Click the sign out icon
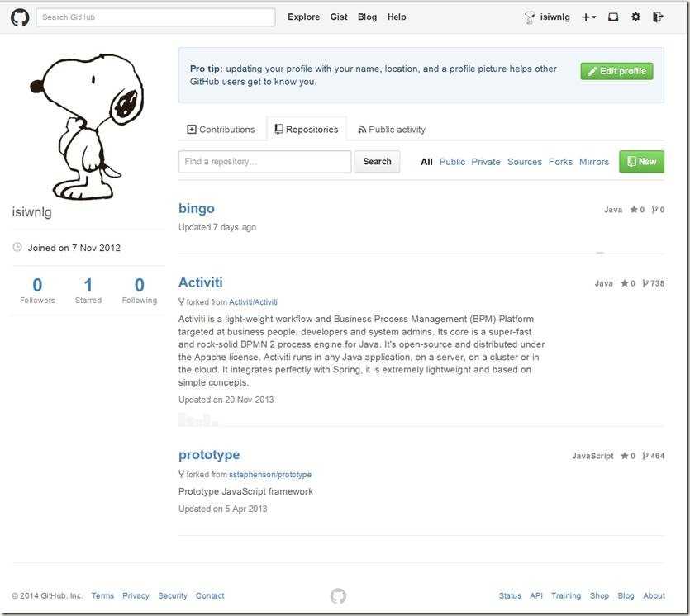The image size is (690, 616). pos(658,17)
